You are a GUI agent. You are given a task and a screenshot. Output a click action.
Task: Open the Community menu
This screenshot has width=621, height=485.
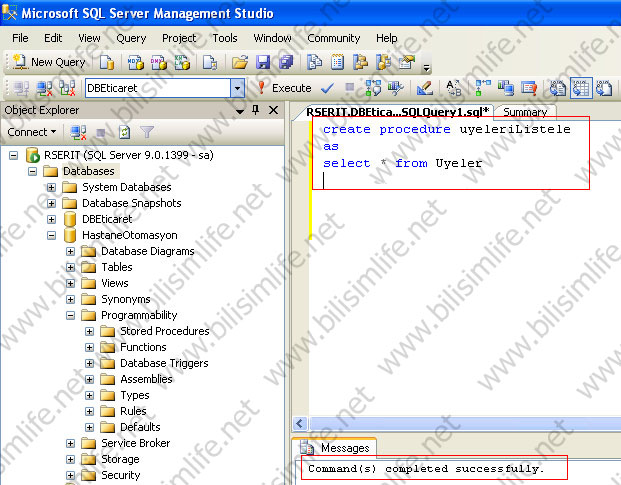[x=333, y=38]
